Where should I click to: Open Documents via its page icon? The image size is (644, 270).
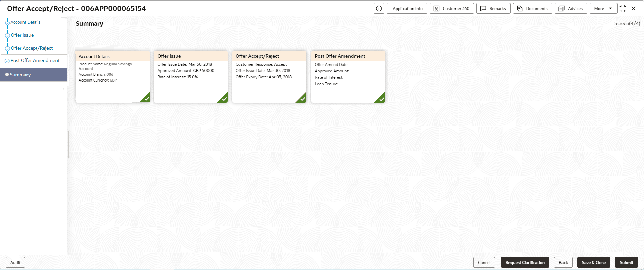[x=520, y=9]
